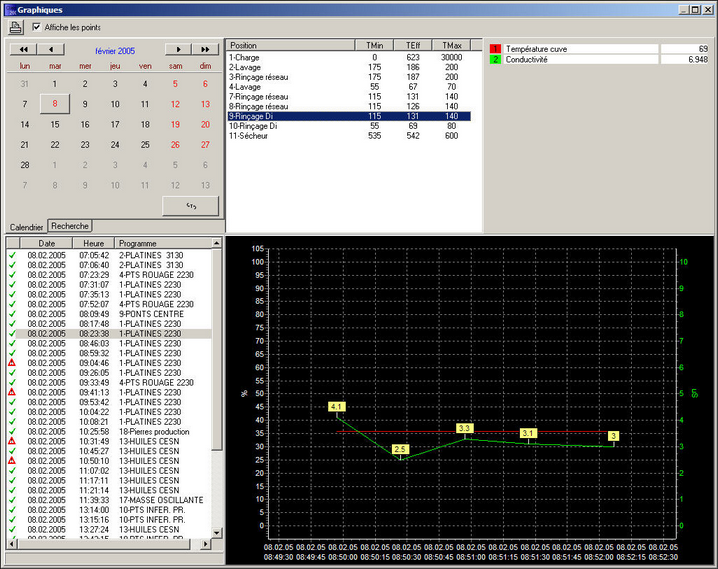Select day 24 in the calendar

click(115, 145)
